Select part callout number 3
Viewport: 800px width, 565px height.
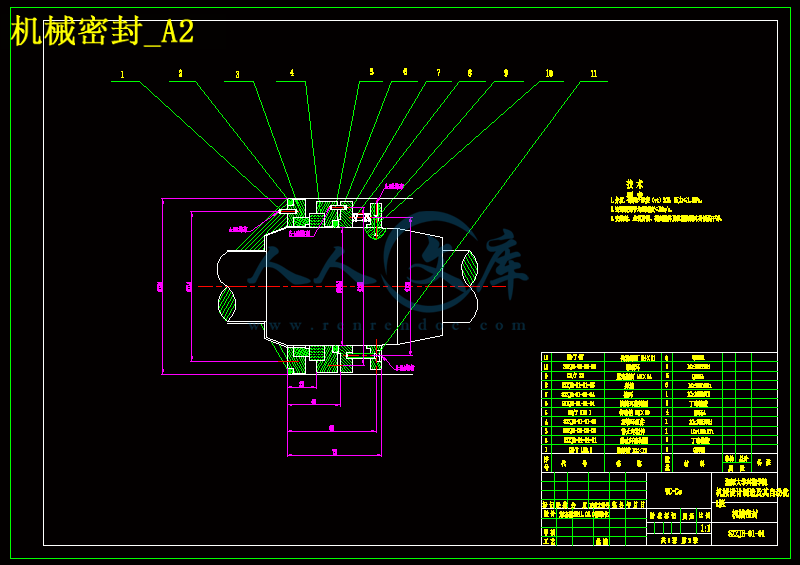coord(237,75)
